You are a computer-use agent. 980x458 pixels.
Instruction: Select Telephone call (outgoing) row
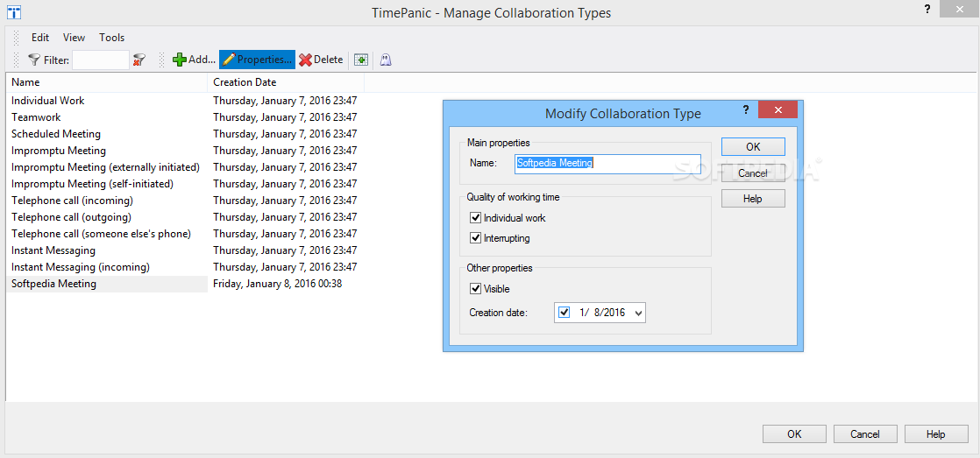(185, 217)
